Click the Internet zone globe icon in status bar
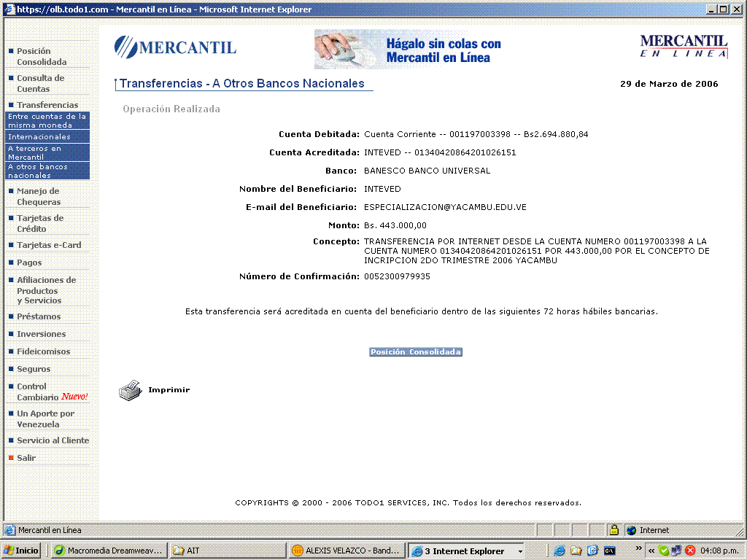 click(x=632, y=530)
